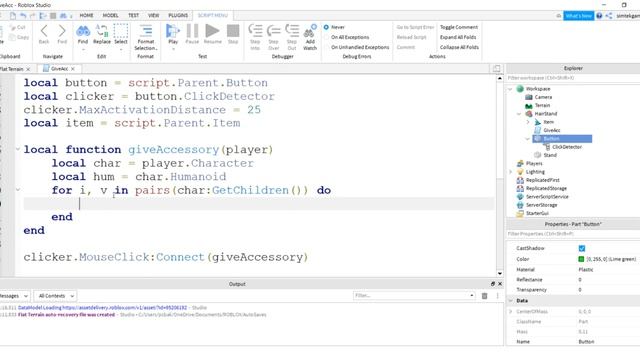Viewport: 640px width, 360px height.
Task: Expand the CenterOfMass property
Action: click(x=511, y=311)
